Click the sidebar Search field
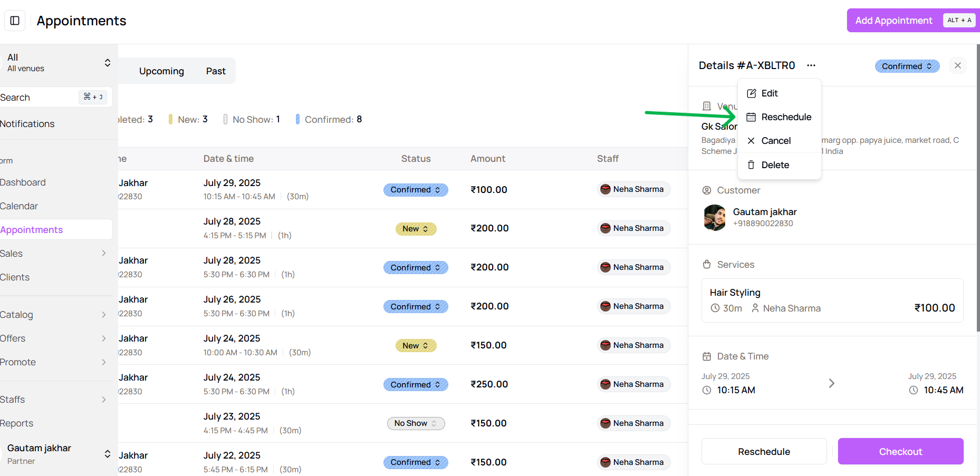This screenshot has height=476, width=980. pos(55,97)
